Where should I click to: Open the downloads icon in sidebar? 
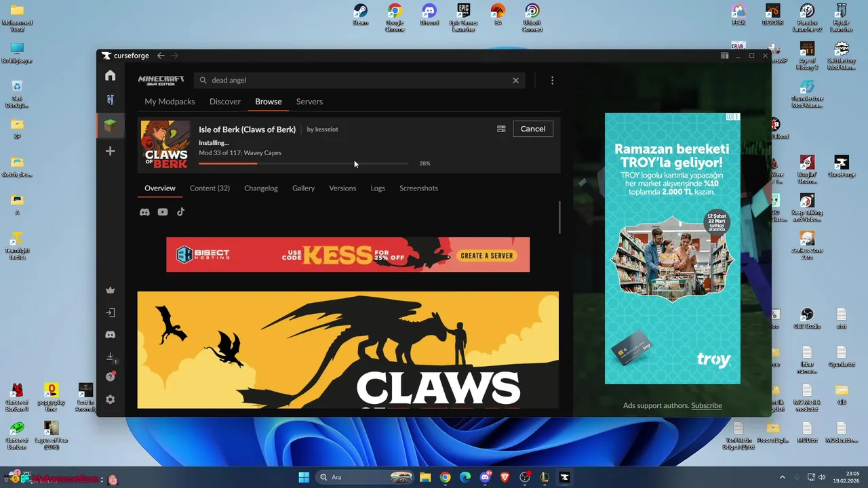110,357
